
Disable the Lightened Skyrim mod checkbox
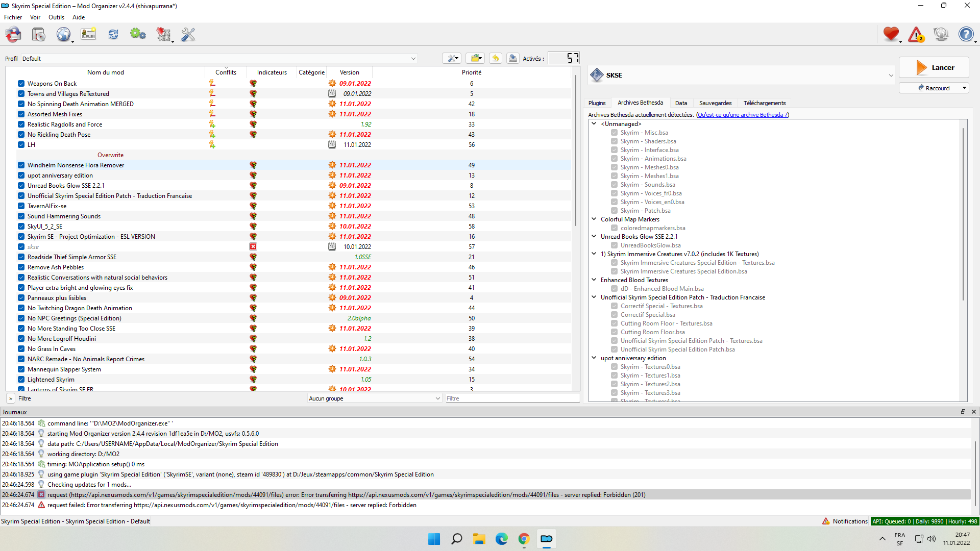tap(21, 380)
